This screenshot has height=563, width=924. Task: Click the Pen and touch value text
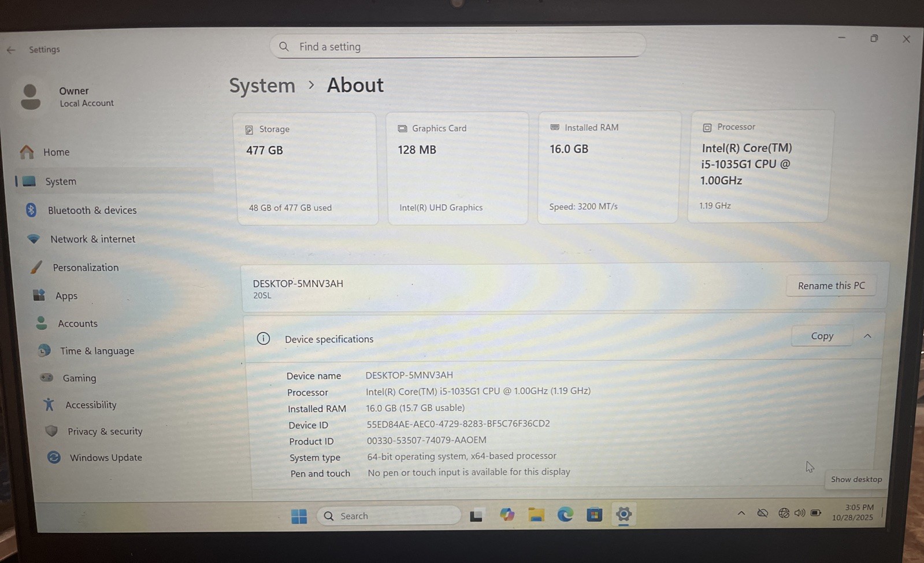coord(469,472)
